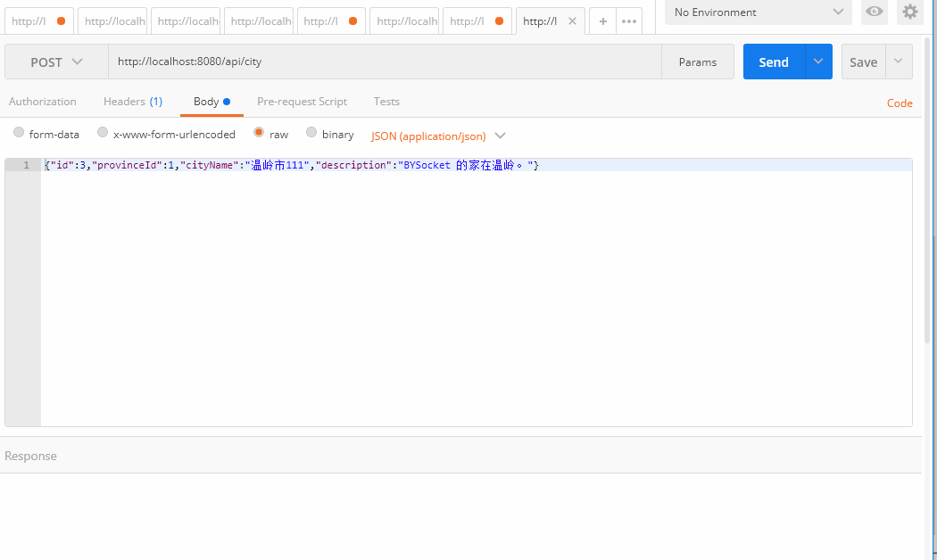Open the Tests tab
Screen dimensions: 937x560
pyautogui.click(x=386, y=102)
